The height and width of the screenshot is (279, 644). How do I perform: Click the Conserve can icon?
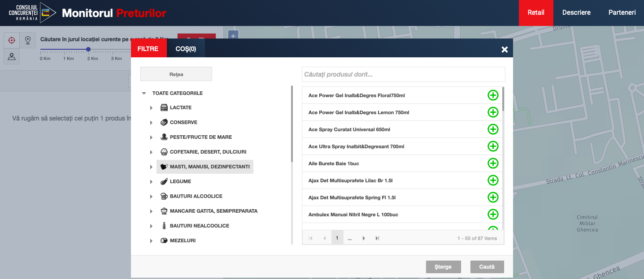[164, 122]
